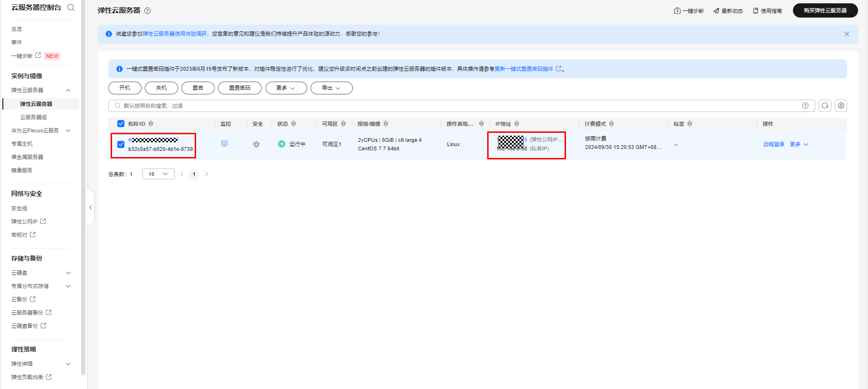The image size is (868, 389).
Task: Click external link icon beside 云备份
Action: pyautogui.click(x=33, y=299)
